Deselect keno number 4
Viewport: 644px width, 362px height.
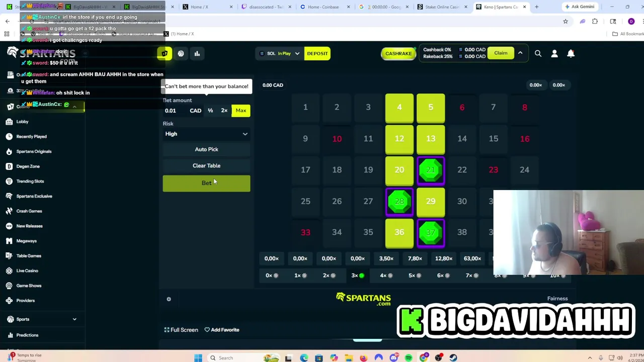399,108
